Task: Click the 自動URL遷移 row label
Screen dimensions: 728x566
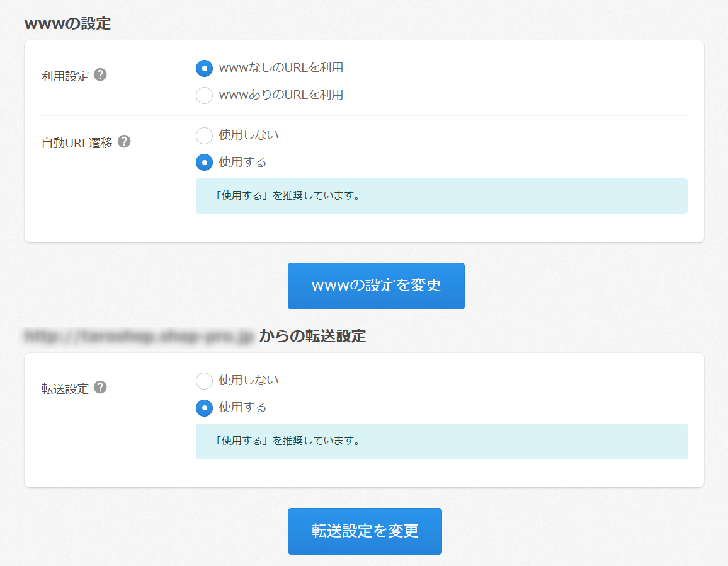Action: (77, 143)
